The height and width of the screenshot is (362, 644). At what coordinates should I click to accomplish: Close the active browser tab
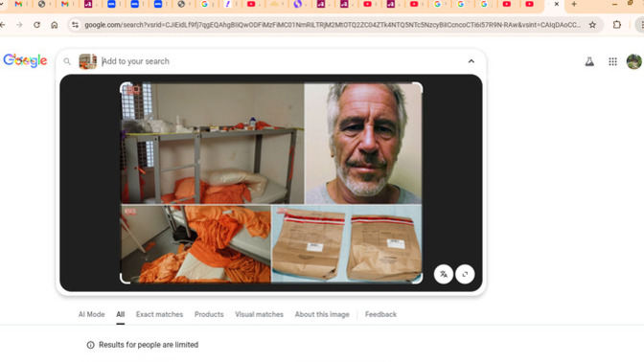click(557, 4)
